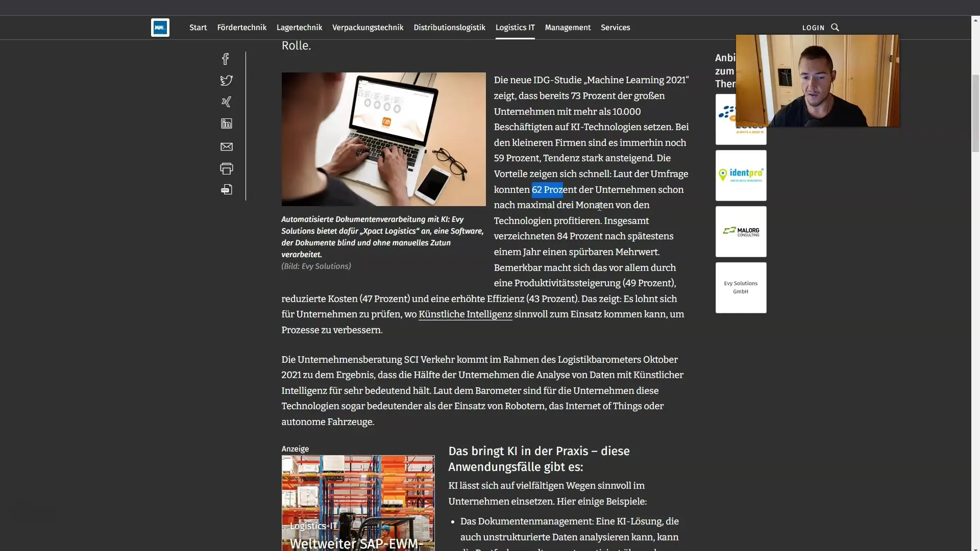The height and width of the screenshot is (551, 980).
Task: Click the LinkedIn share icon
Action: pyautogui.click(x=226, y=124)
